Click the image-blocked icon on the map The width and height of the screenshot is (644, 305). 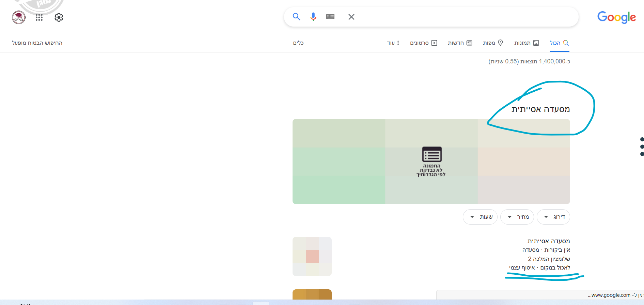tap(432, 154)
